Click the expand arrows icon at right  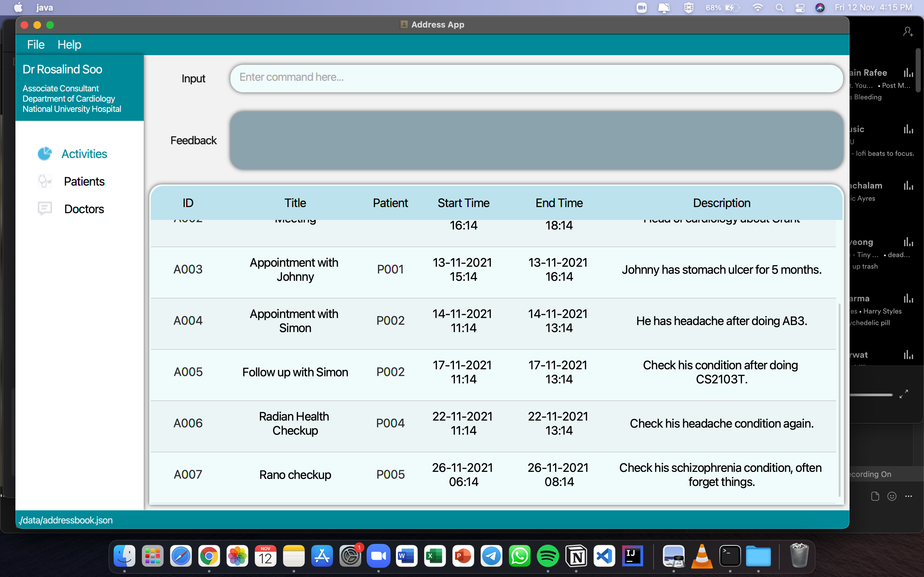[x=903, y=394]
